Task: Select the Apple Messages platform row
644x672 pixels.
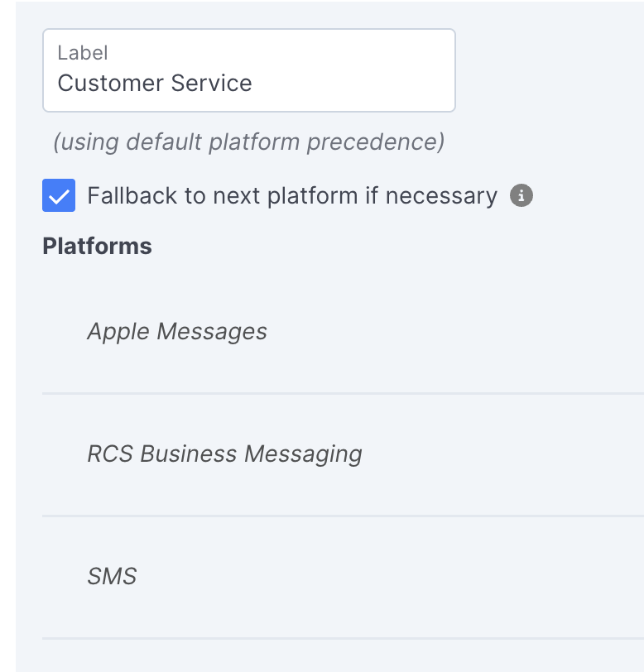Action: (343, 332)
